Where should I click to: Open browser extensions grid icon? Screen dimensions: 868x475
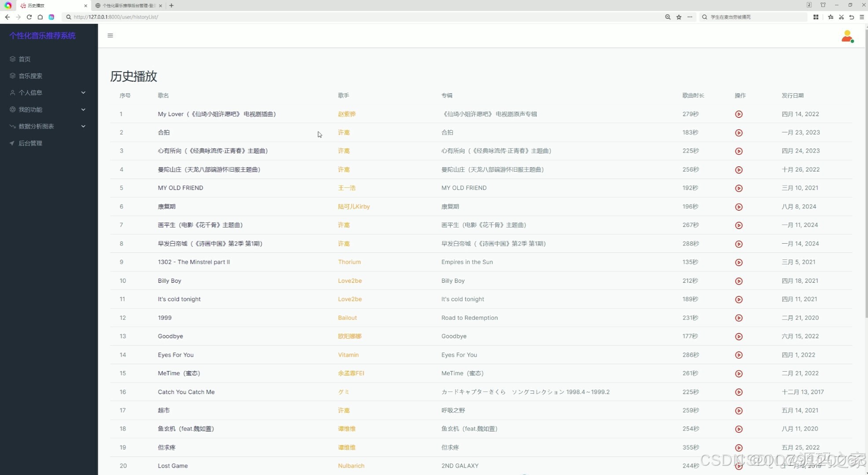[x=816, y=17]
